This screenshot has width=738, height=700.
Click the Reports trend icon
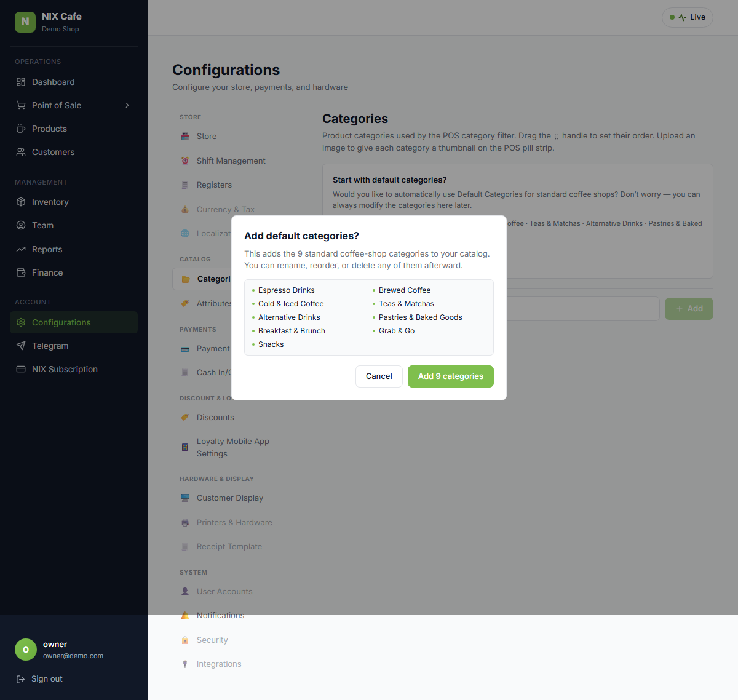(x=21, y=249)
